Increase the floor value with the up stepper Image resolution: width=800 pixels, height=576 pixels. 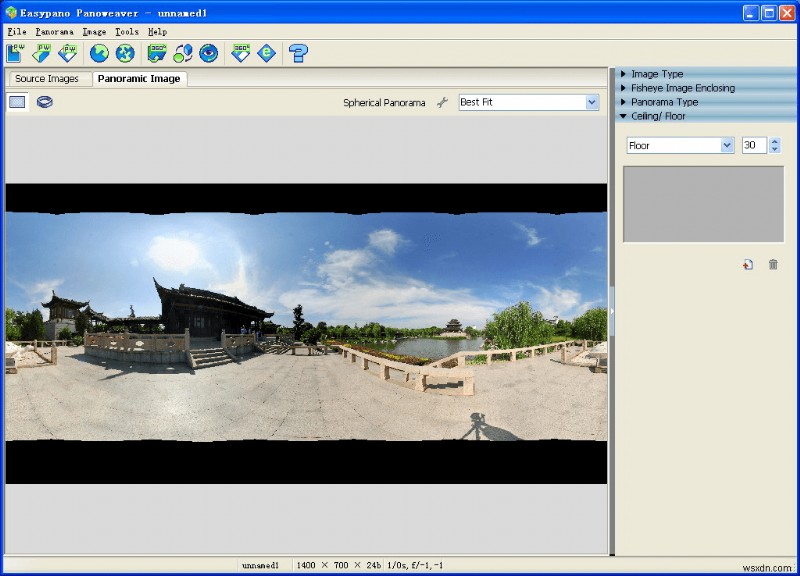point(776,140)
